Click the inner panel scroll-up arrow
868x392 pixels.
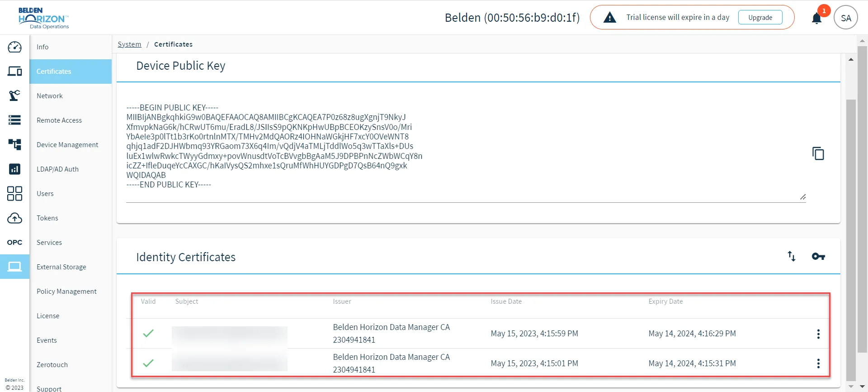tap(851, 60)
